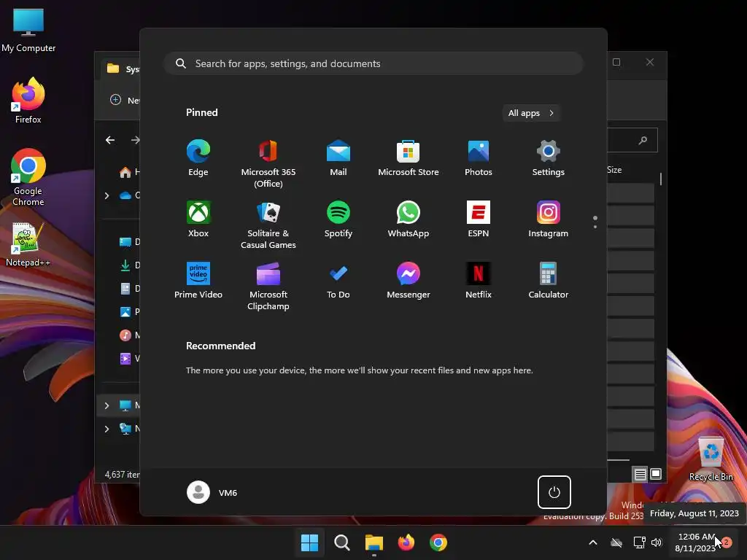Open the OneDrive tray icon
Viewport: 747px width, 560px height.
[x=616, y=542]
